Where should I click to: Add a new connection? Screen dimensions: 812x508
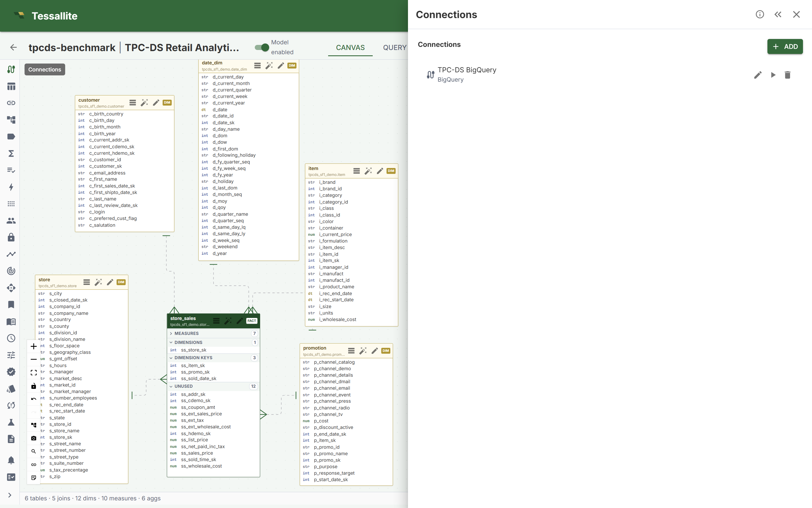(785, 46)
